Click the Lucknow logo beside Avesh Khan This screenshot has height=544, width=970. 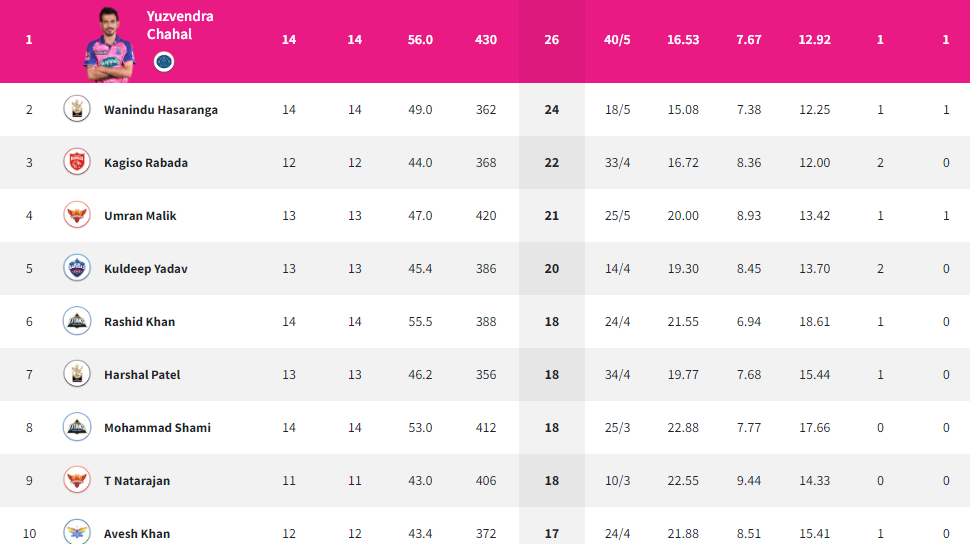[x=77, y=532]
